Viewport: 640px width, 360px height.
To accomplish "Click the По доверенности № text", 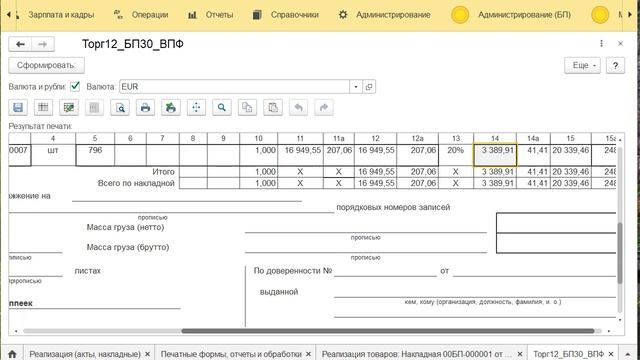I will (293, 271).
